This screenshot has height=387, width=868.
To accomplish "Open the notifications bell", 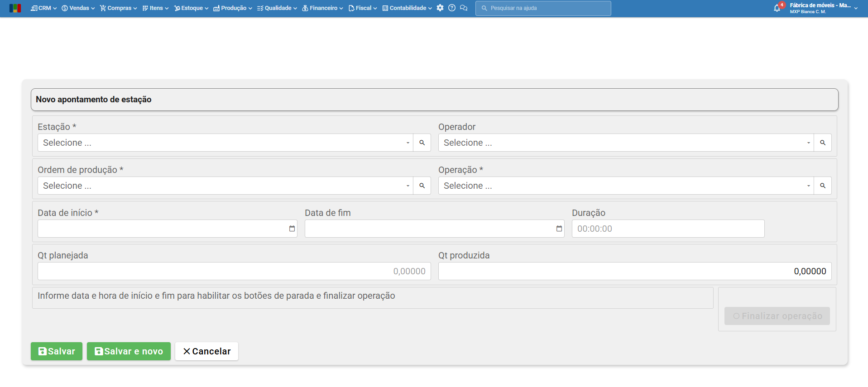I will tap(777, 8).
